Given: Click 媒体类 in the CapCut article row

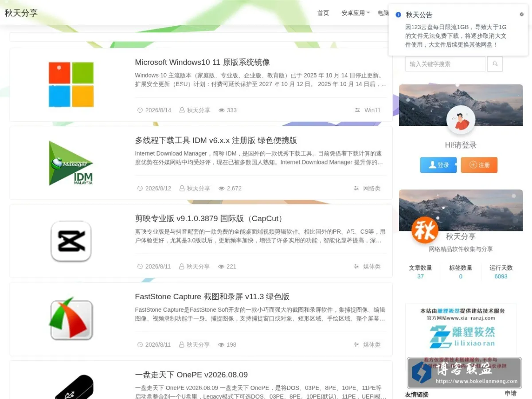Looking at the screenshot, I should (372, 266).
